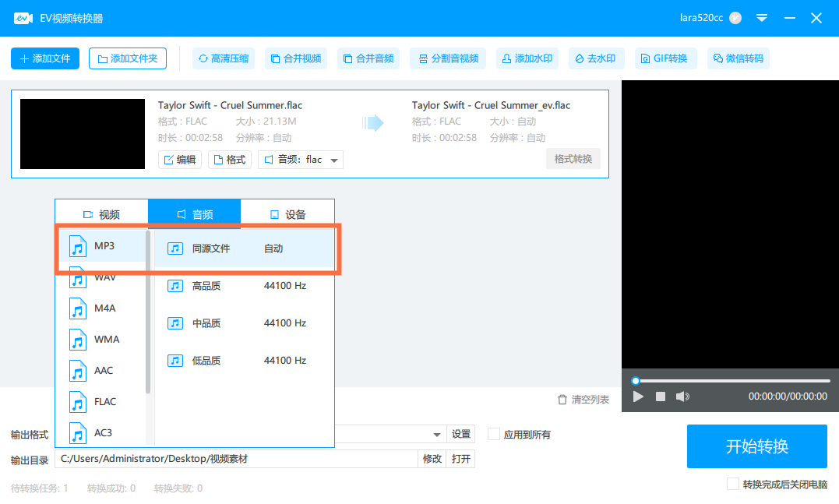Viewport: 839px width, 504px height.
Task: Toggle the 应用到所有 checkbox
Action: [494, 434]
